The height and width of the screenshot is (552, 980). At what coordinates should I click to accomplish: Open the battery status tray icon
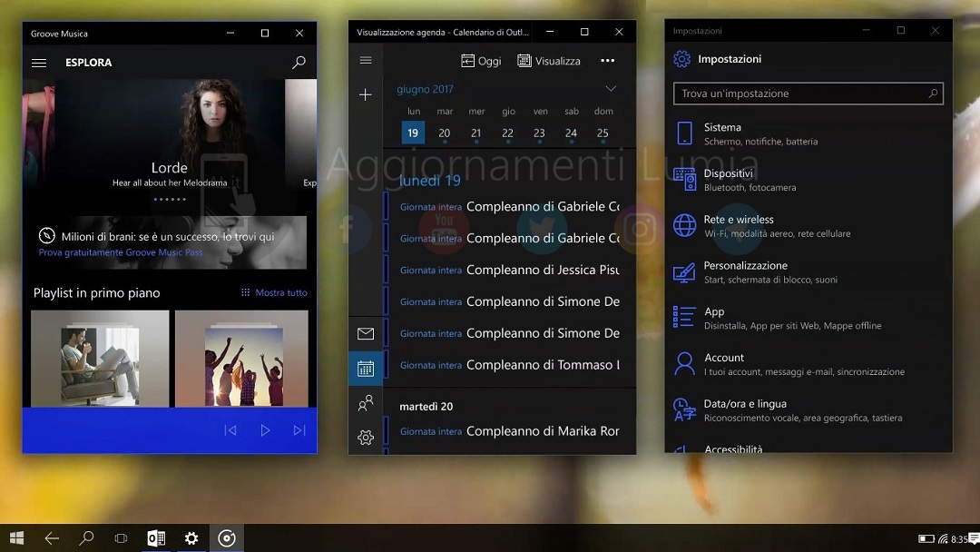pyautogui.click(x=926, y=539)
